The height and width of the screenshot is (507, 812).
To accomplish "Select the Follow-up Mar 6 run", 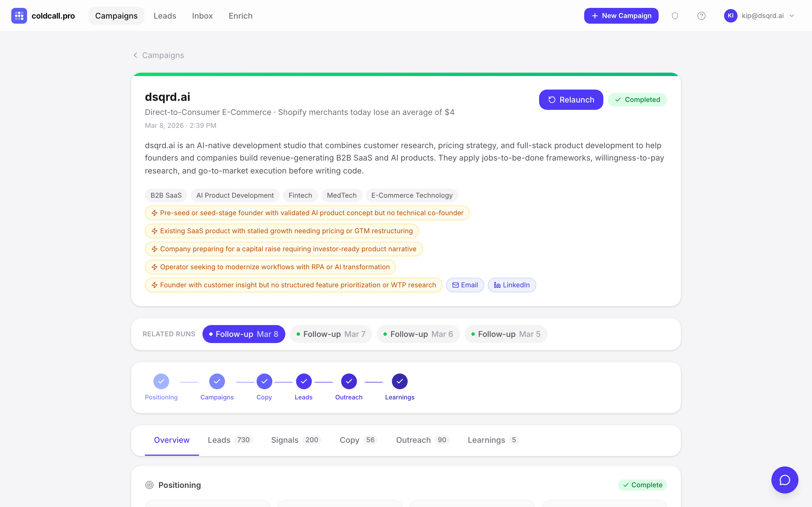I will [x=418, y=334].
